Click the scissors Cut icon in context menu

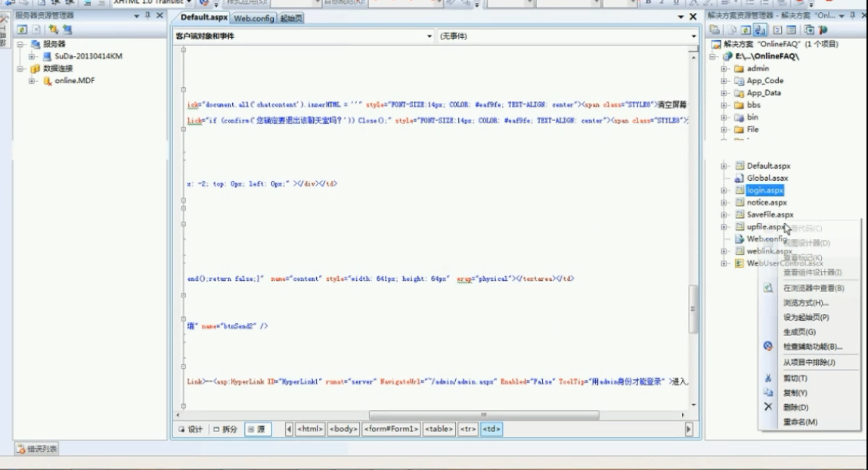[x=767, y=378]
